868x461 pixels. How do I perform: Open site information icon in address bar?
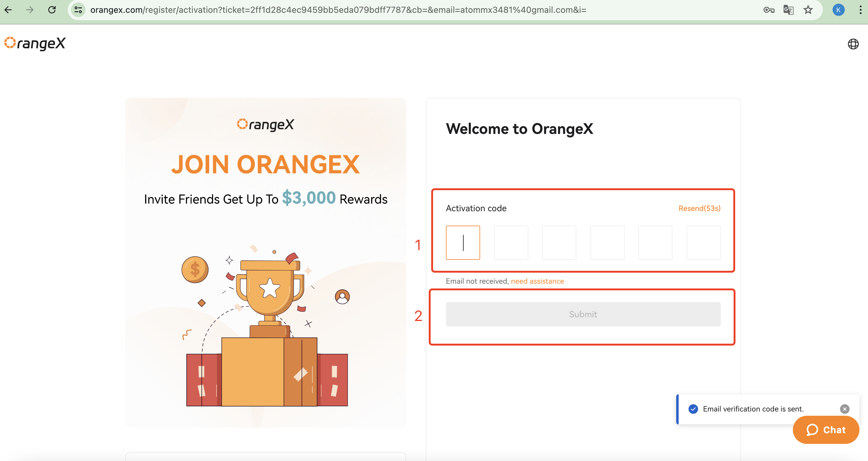78,10
